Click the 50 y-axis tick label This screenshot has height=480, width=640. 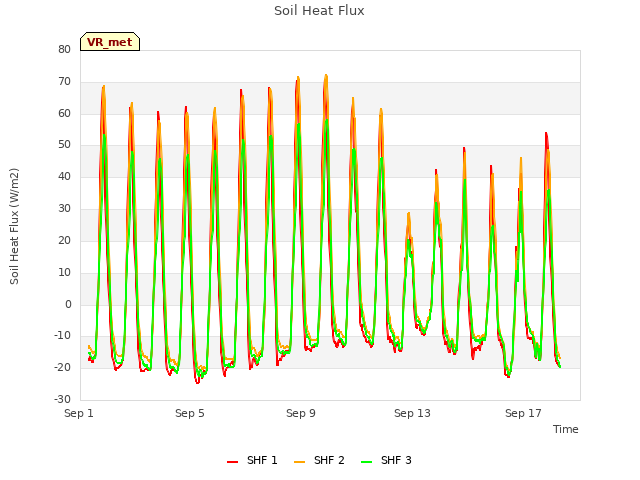[64, 145]
